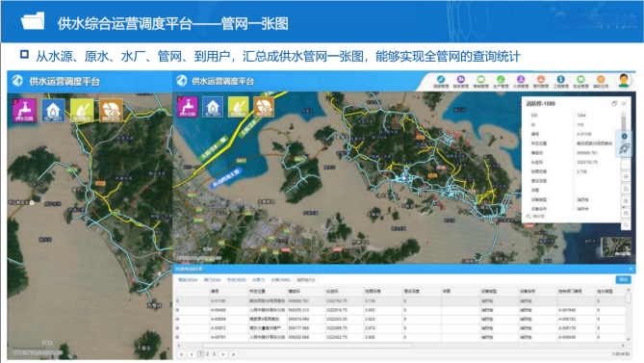Click the layers icon in right map toolbar

tap(626, 176)
